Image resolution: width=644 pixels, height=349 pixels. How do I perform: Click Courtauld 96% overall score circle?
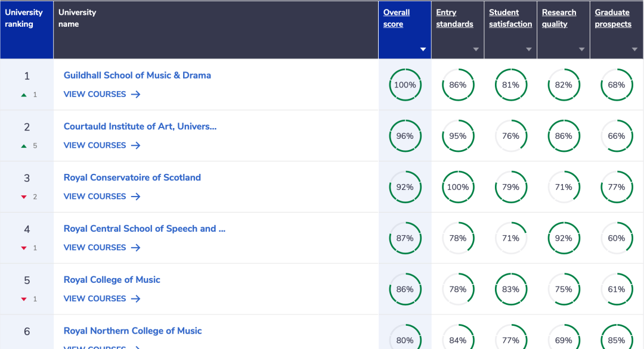coord(405,136)
